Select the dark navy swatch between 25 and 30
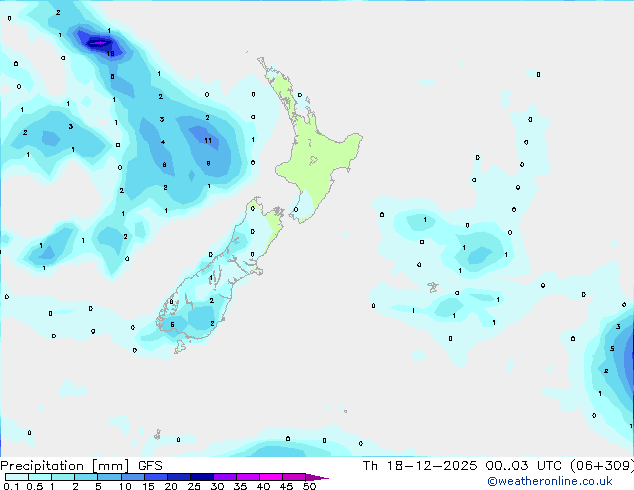The height and width of the screenshot is (490, 634). [x=202, y=477]
